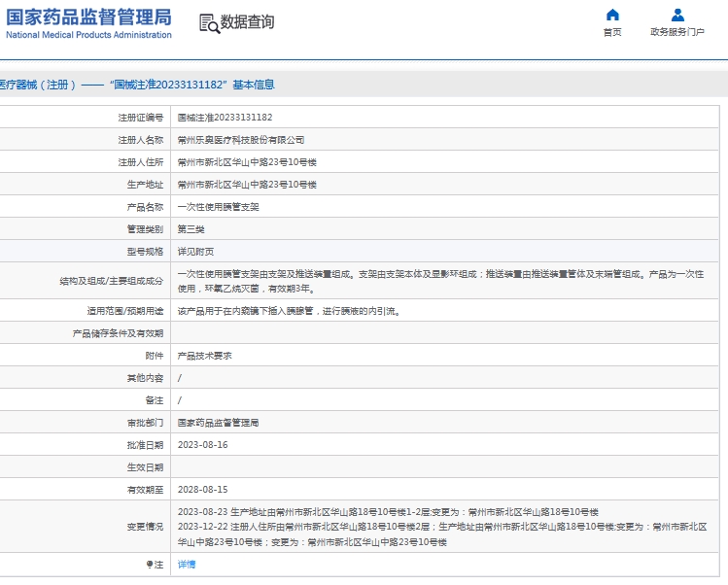This screenshot has height=585, width=728.
Task: Click the 2023-08-23 change record line
Action: [388, 512]
